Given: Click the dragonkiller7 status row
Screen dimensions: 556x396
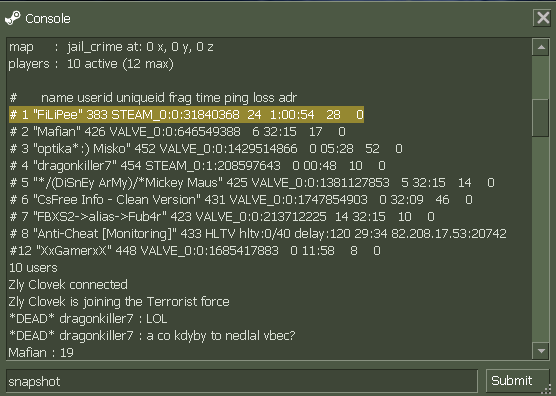Looking at the screenshot, I should (x=198, y=166).
